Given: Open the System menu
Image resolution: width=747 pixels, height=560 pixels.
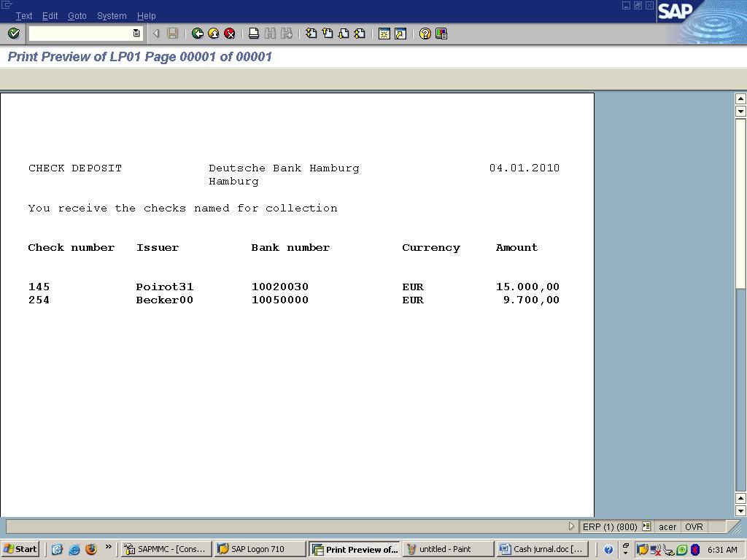Looking at the screenshot, I should coord(112,16).
